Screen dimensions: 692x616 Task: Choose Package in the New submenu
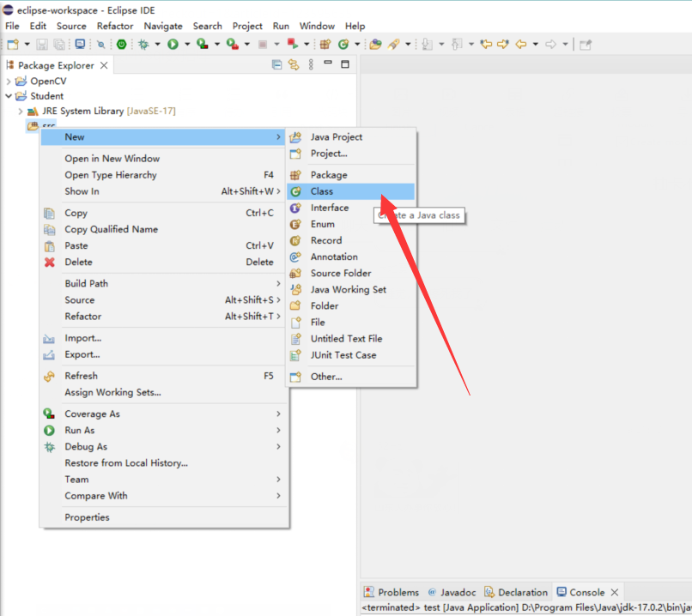(351, 175)
